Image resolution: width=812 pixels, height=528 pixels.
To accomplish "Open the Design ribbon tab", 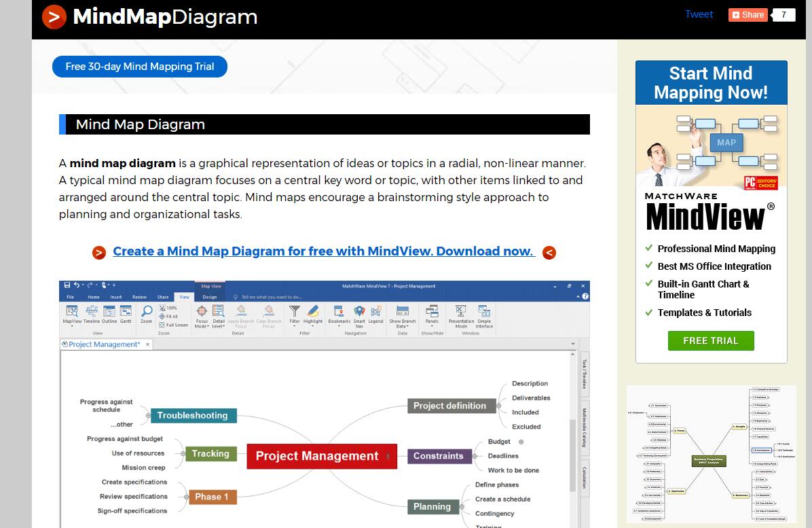I will tap(210, 297).
